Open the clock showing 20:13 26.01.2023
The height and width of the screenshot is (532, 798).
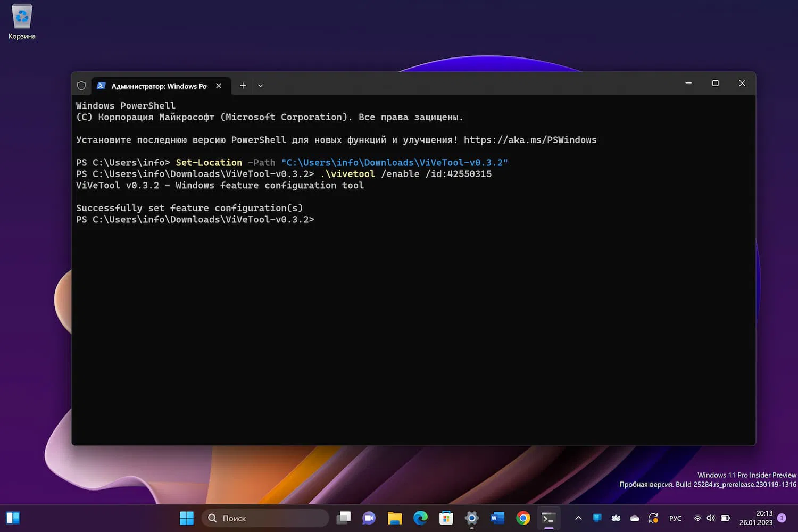(755, 518)
